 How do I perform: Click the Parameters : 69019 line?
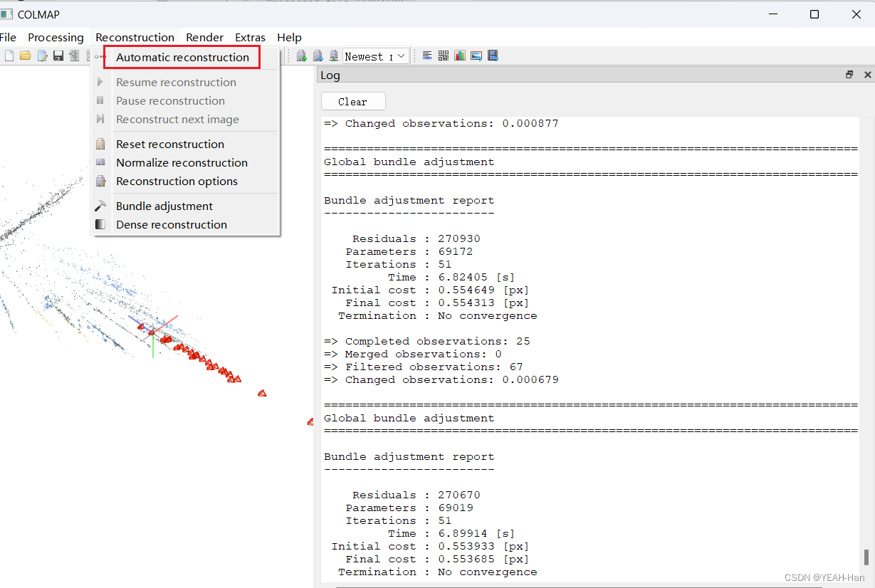click(409, 508)
